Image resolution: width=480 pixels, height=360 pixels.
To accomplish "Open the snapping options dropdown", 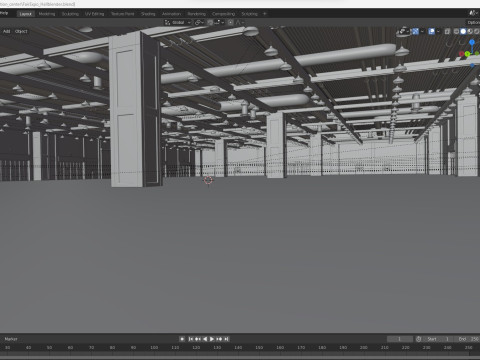I will coord(220,22).
